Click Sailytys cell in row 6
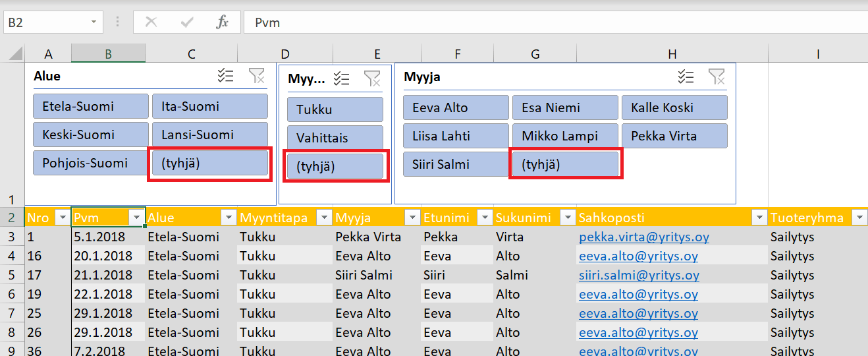Screen dimensions: 868x356 point(818,294)
